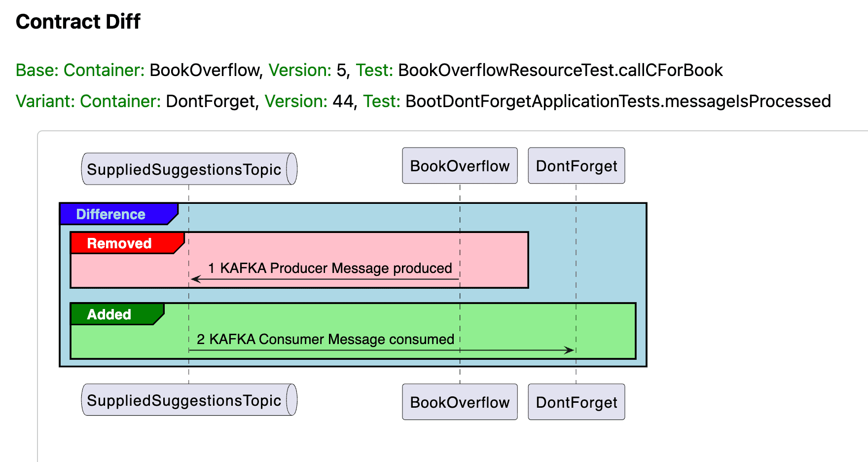Select the SuppliedSuggestionsTopic cylinder at bottom
The width and height of the screenshot is (868, 462).
pyautogui.click(x=189, y=400)
